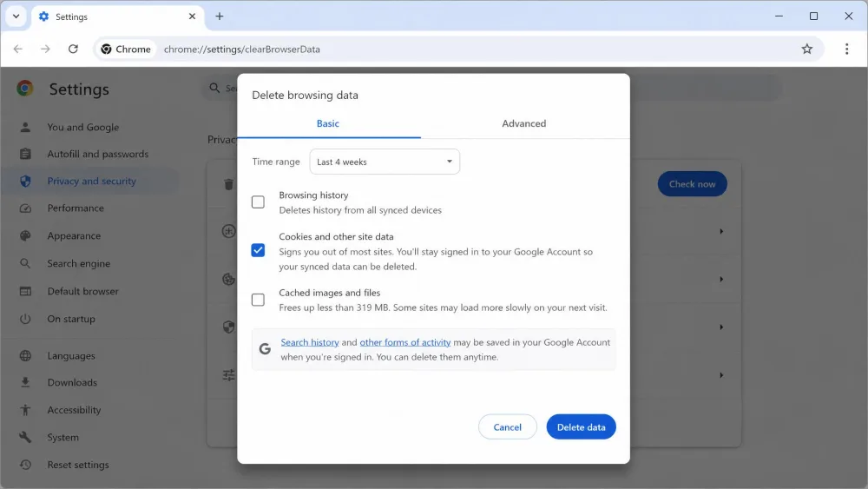
Task: Uncheck Cookies and other site data
Action: 258,250
